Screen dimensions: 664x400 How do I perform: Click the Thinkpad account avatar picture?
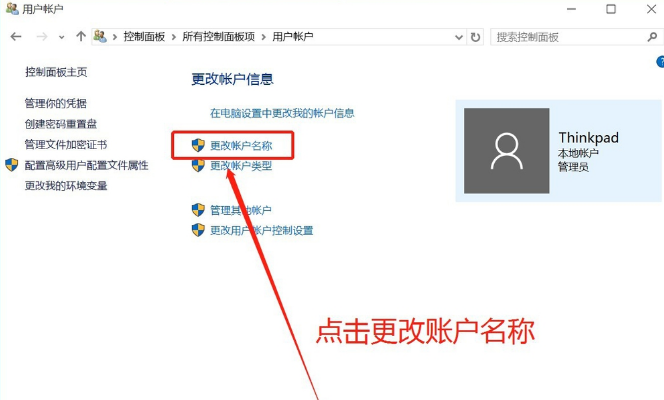click(x=507, y=151)
